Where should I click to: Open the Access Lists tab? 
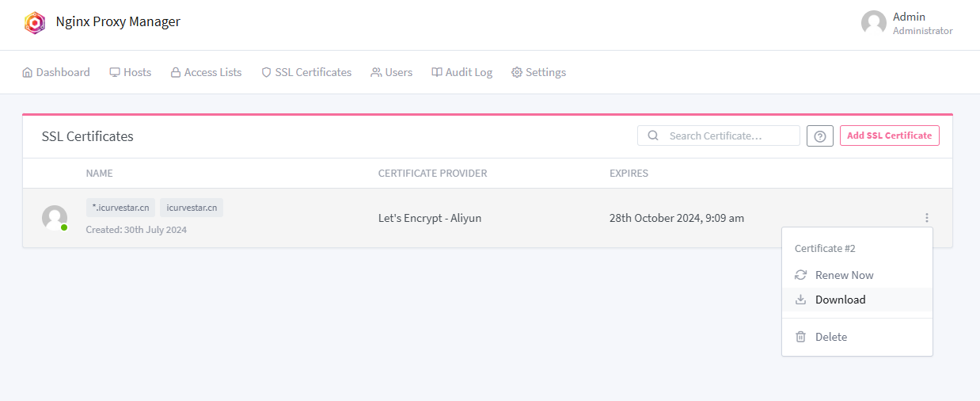(206, 72)
